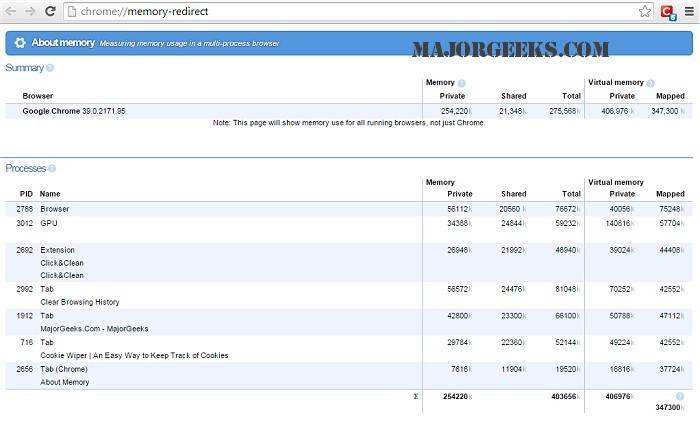Click the MajorGeeks.Com - MajorGeeks tab entry
The width and height of the screenshot is (700, 421).
94,329
